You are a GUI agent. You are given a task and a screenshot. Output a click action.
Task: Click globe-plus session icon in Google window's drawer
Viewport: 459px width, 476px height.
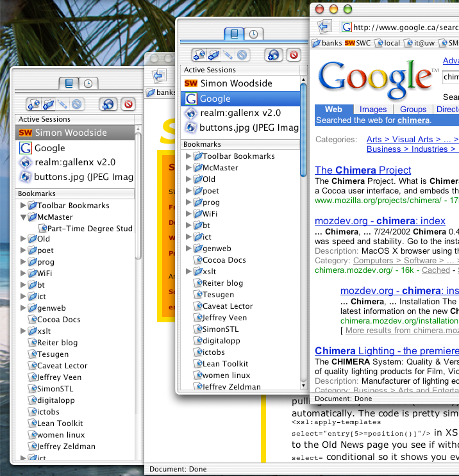(273, 55)
